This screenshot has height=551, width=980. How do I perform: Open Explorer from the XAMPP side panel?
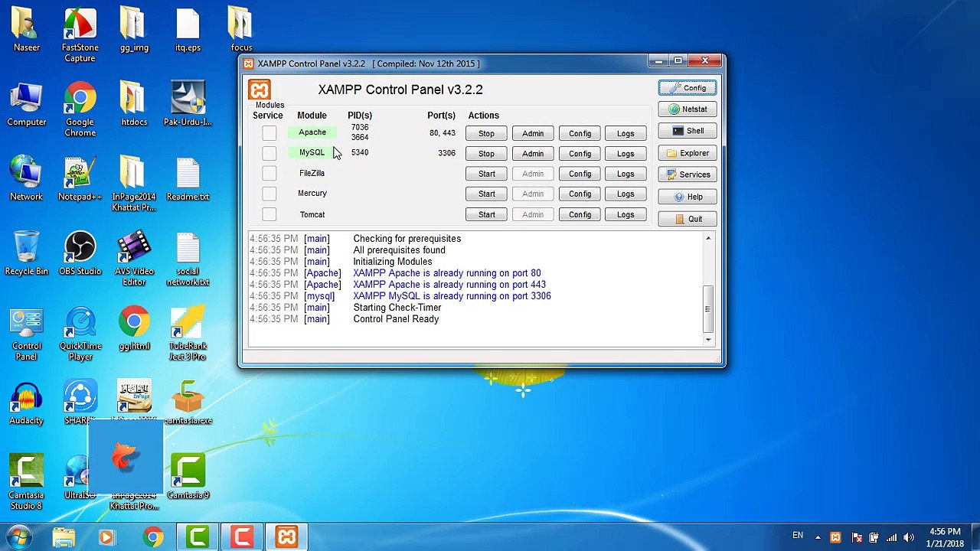(x=688, y=153)
